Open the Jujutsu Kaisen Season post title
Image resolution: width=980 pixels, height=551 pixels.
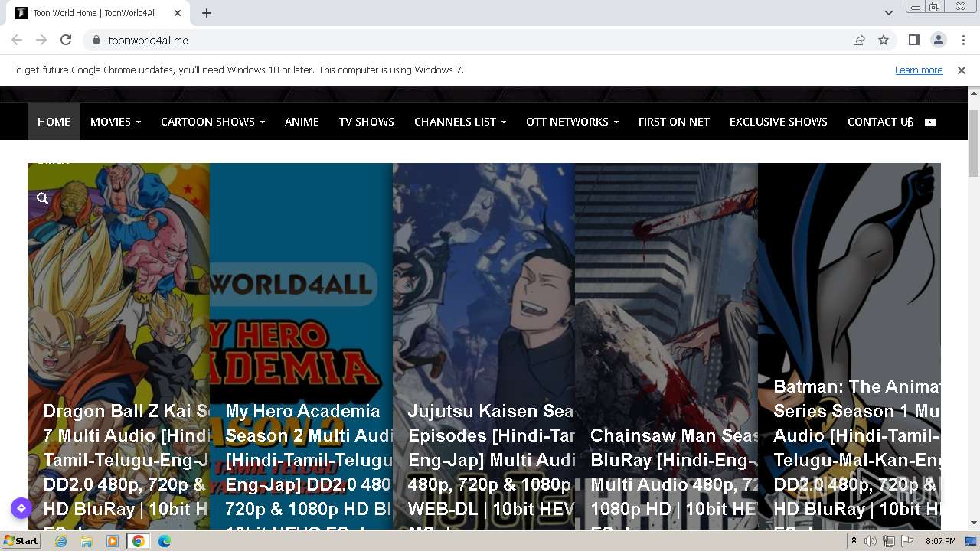[x=492, y=465]
